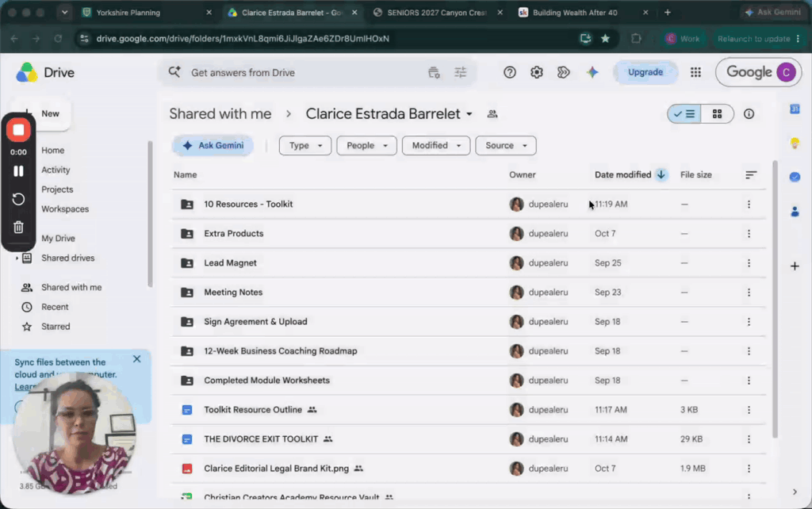
Task: Delete the recording with trash icon
Action: 19,227
